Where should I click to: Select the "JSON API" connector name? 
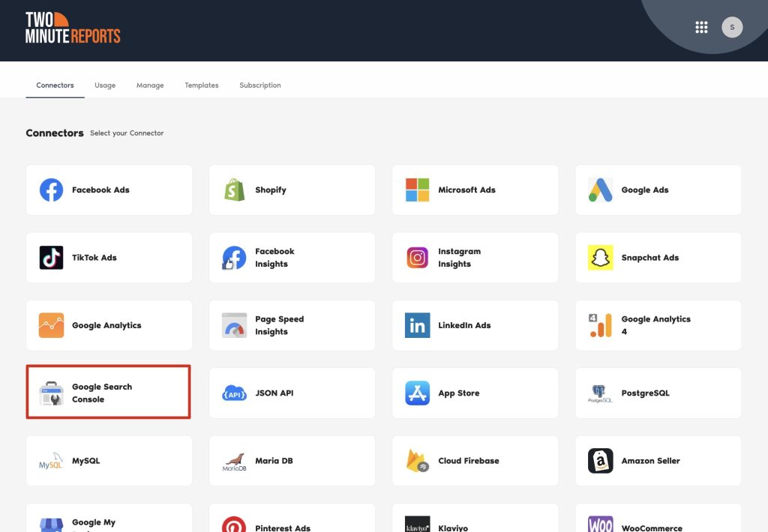(x=274, y=393)
